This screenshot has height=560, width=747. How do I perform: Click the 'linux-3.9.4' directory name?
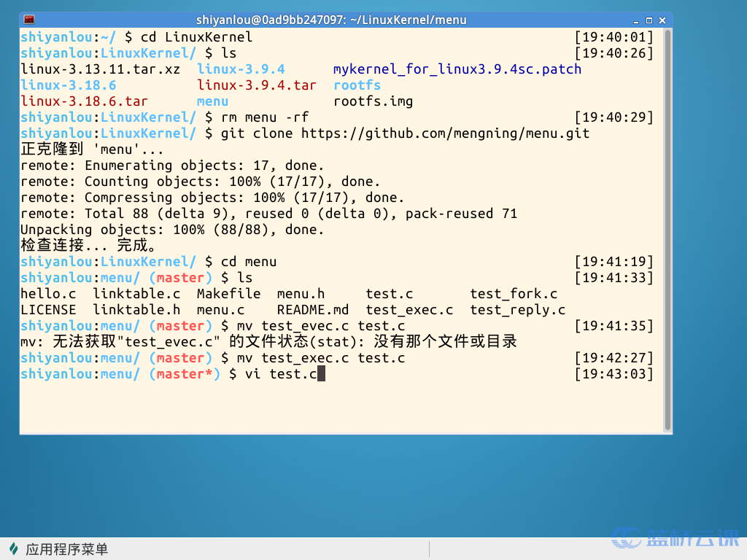[241, 69]
